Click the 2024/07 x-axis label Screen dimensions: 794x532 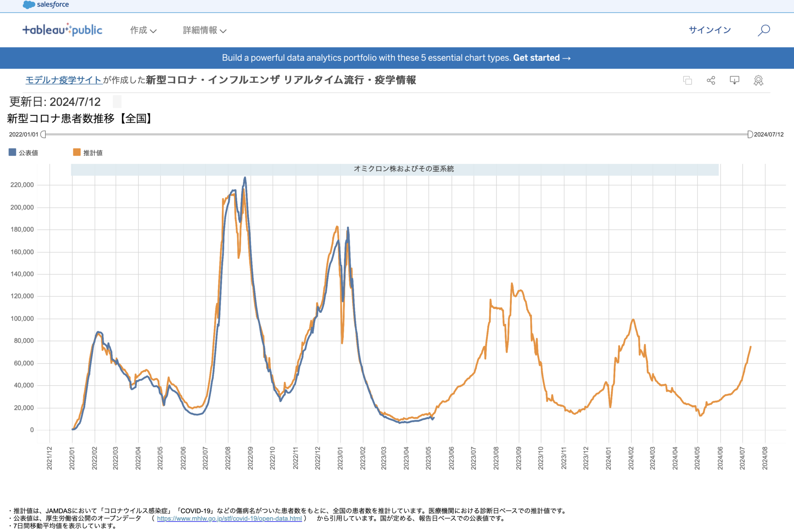point(742,458)
